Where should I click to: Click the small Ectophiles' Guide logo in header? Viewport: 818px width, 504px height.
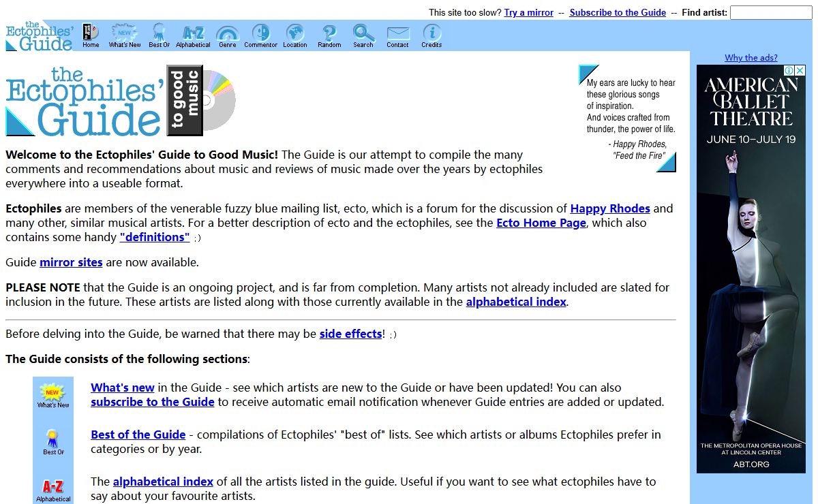click(x=40, y=36)
